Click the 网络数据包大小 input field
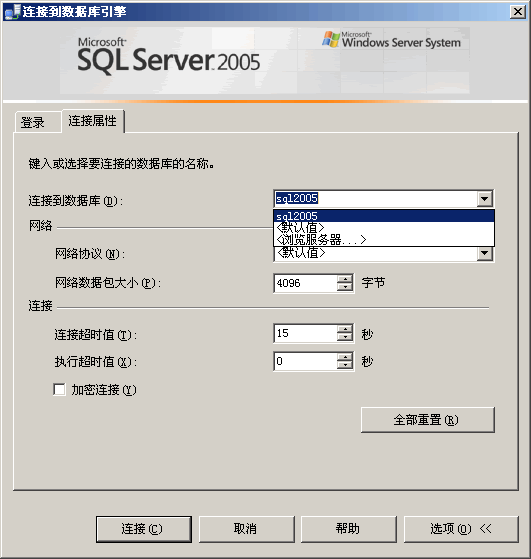 click(305, 283)
